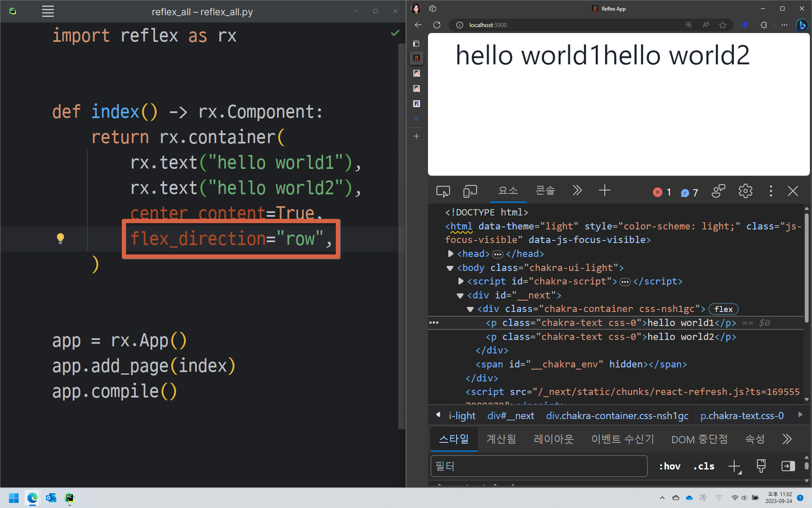This screenshot has width=812, height=508.
Task: Open DevTools settings gear
Action: point(745,191)
